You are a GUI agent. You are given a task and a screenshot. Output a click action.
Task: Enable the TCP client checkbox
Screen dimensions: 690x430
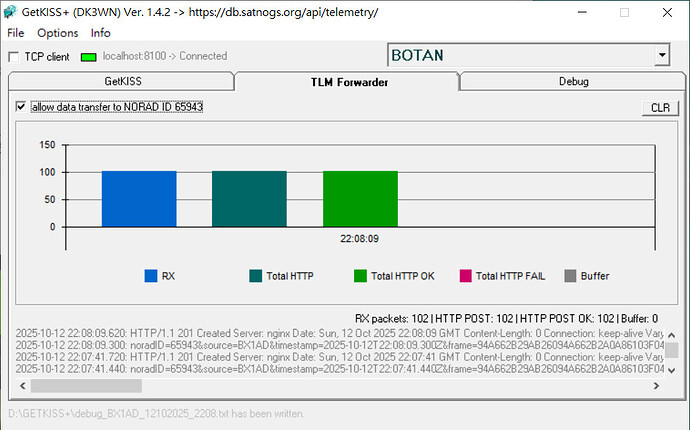tap(14, 57)
